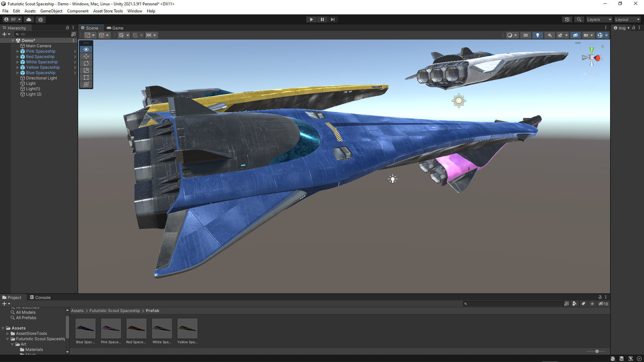The image size is (644, 362).
Task: Click cache server status icon
Action: coord(622,359)
